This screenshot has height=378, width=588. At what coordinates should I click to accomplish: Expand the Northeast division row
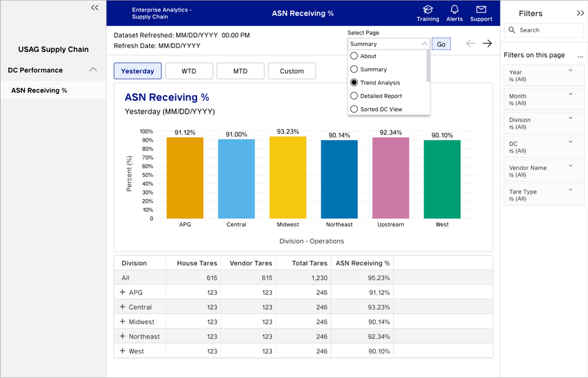tap(122, 336)
